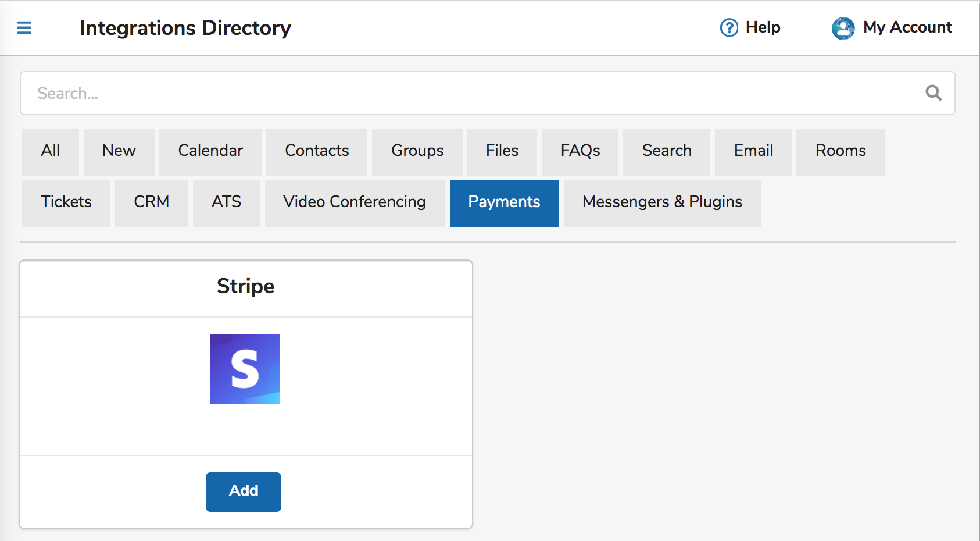Filter by Tickets category
The image size is (980, 541).
coord(66,203)
